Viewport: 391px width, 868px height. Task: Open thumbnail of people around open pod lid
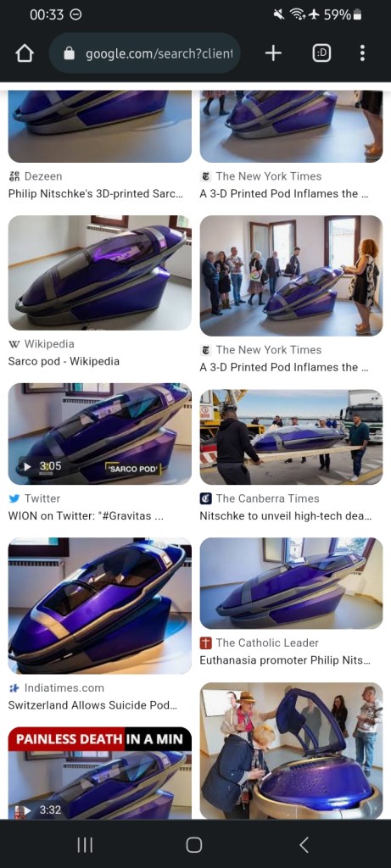click(x=291, y=751)
